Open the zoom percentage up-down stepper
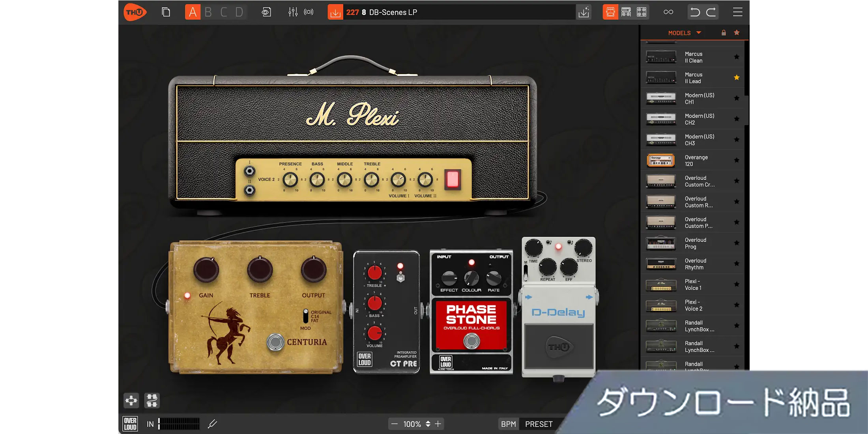868x434 pixels. click(428, 424)
